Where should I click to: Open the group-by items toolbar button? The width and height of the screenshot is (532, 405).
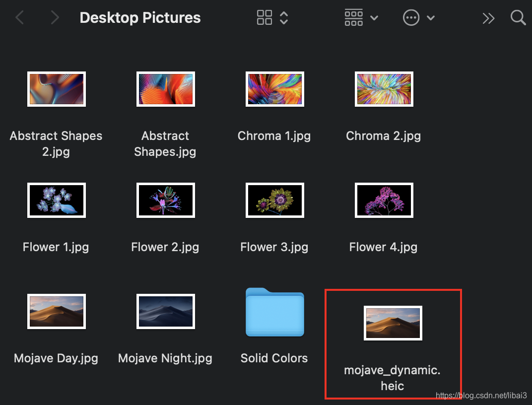click(x=353, y=18)
